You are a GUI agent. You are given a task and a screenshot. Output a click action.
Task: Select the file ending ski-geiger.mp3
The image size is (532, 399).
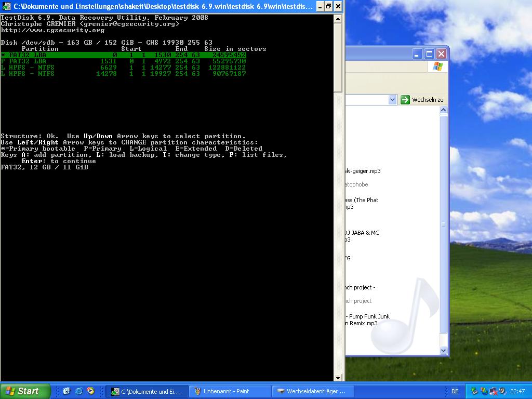[363, 171]
